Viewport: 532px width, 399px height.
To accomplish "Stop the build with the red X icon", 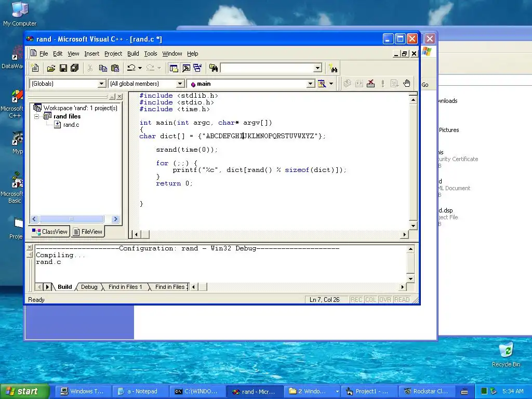I will pos(371,84).
